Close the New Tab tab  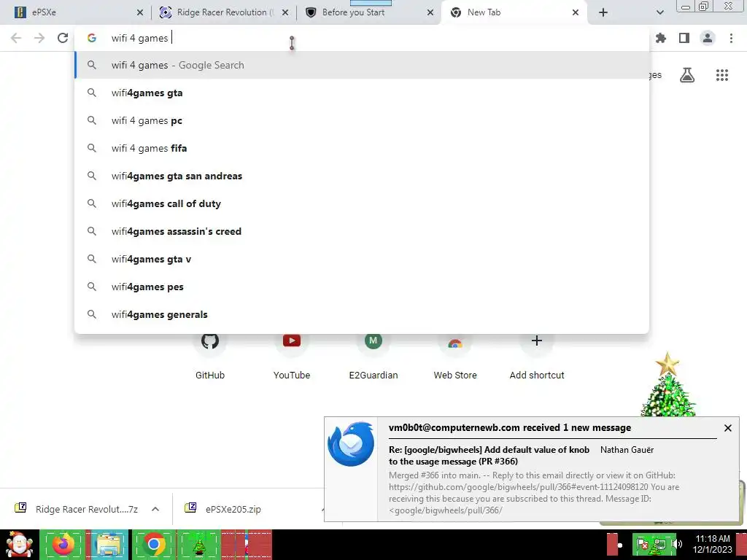pos(576,13)
